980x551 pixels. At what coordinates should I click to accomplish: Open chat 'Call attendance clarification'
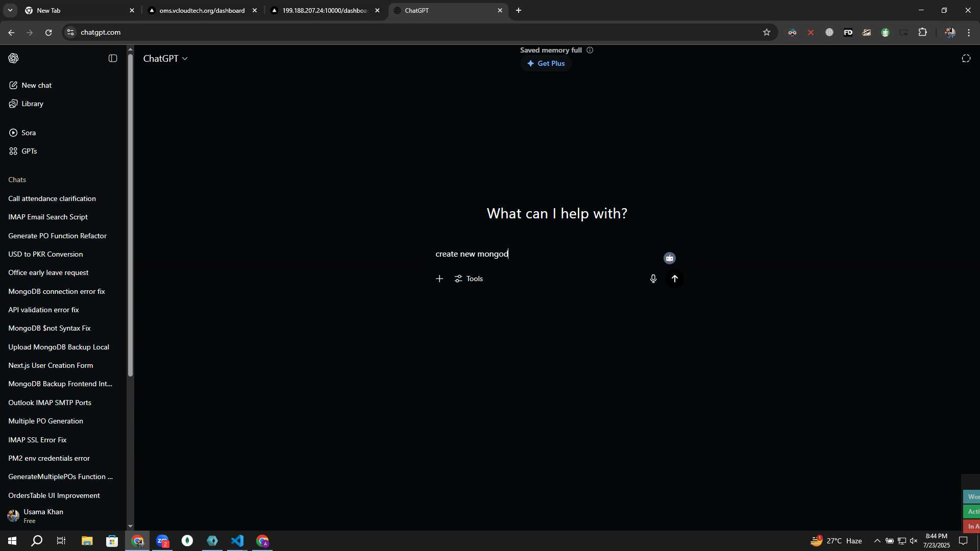coord(52,198)
